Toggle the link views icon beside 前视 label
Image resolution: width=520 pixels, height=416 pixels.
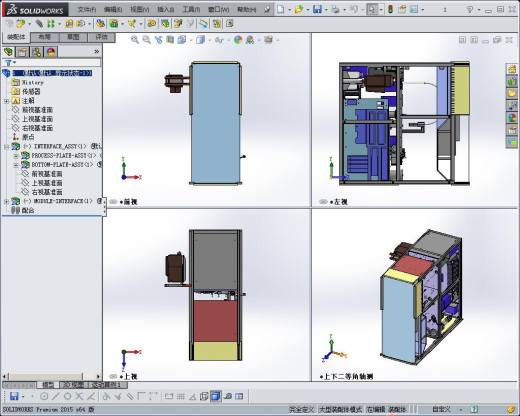click(x=114, y=202)
